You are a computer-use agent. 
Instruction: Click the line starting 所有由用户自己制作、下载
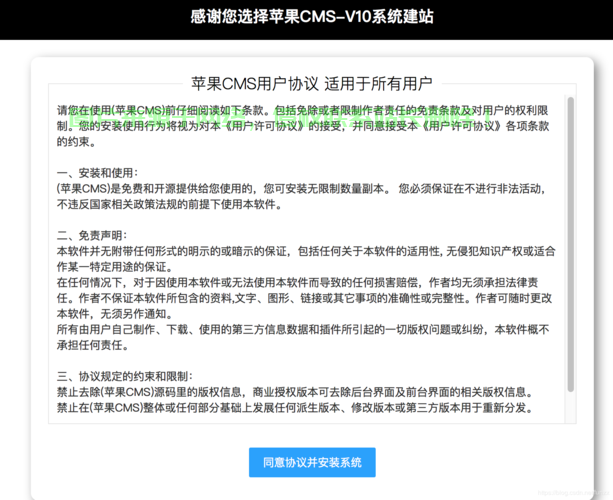point(303,330)
